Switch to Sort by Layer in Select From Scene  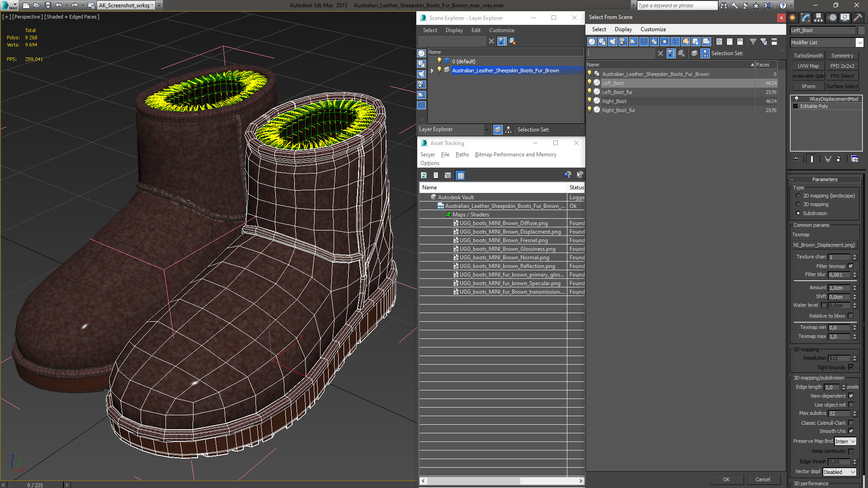(x=694, y=53)
